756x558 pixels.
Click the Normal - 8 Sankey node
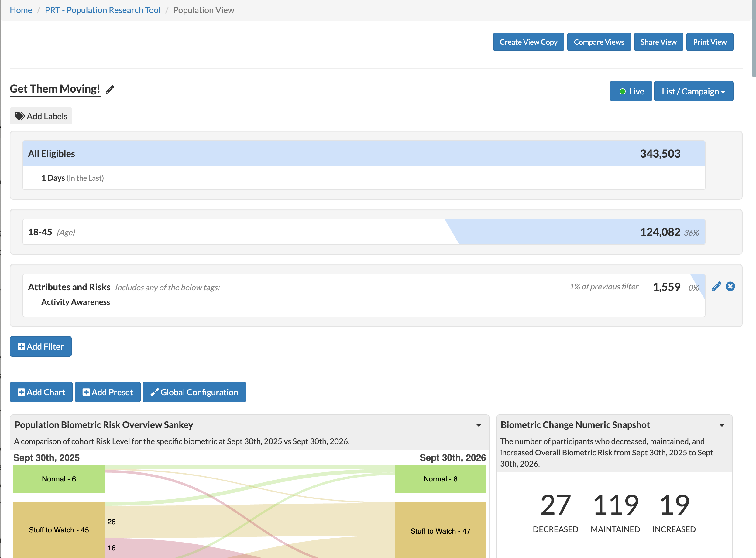click(440, 479)
